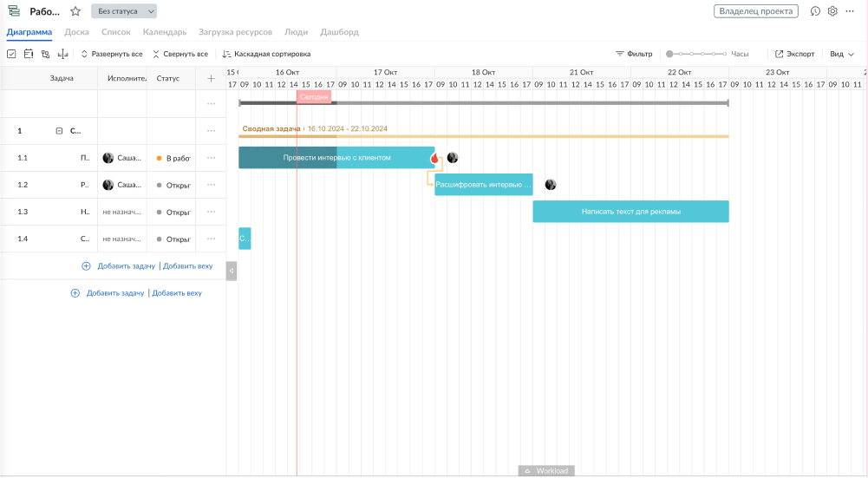Click the baseline calendar icon in the toolbar

(28, 54)
